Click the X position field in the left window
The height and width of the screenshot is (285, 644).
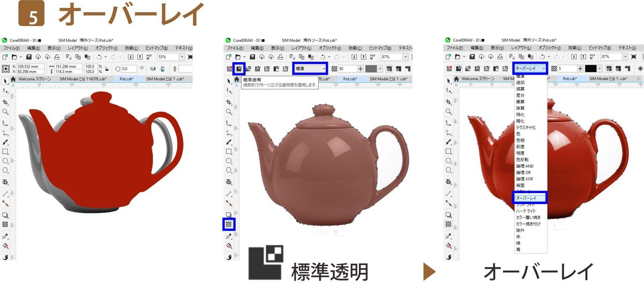[30, 67]
